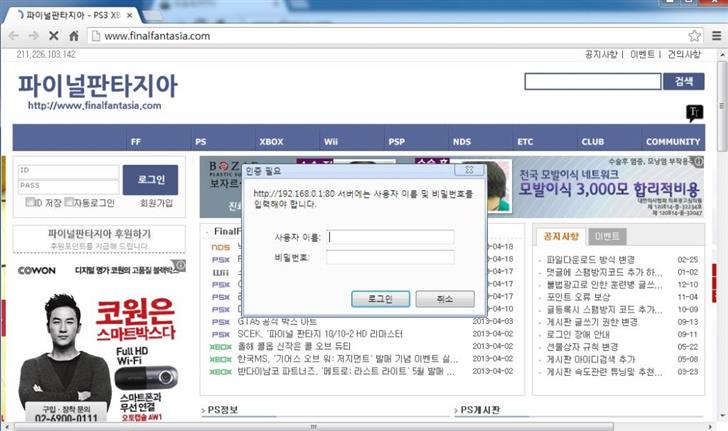Focus the username field in the auth dialog

click(x=390, y=237)
